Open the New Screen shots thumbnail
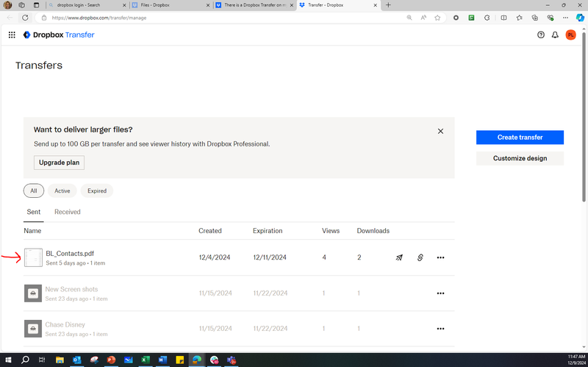 tap(33, 293)
